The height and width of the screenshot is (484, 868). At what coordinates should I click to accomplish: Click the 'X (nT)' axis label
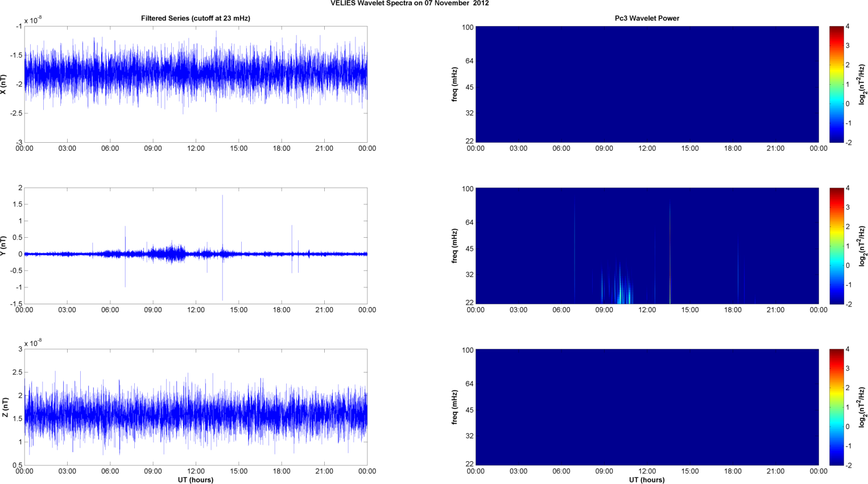4,84
